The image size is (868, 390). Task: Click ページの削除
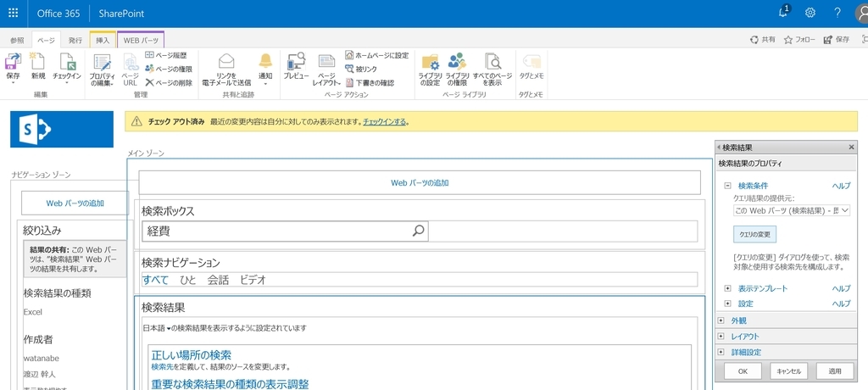pos(169,82)
